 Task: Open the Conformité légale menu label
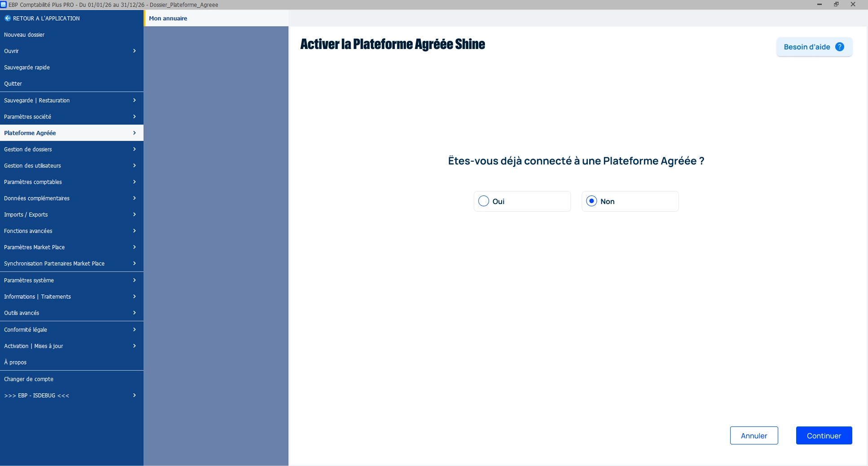26,329
